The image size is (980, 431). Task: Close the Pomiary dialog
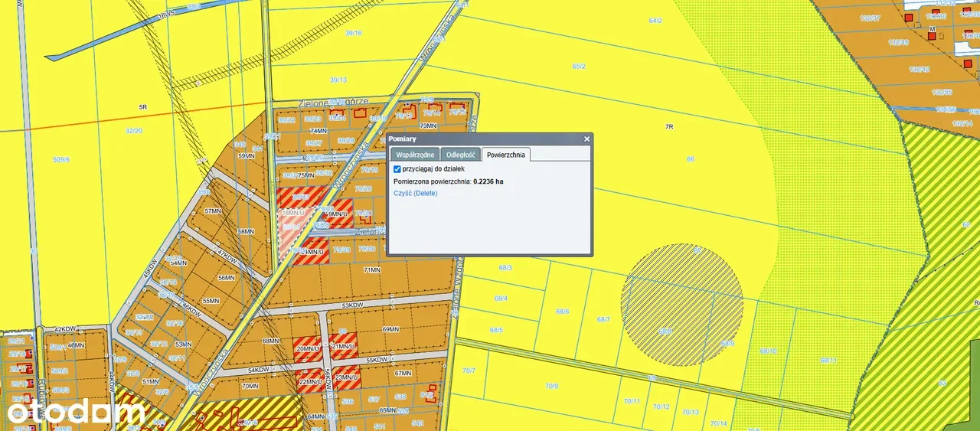[x=586, y=139]
